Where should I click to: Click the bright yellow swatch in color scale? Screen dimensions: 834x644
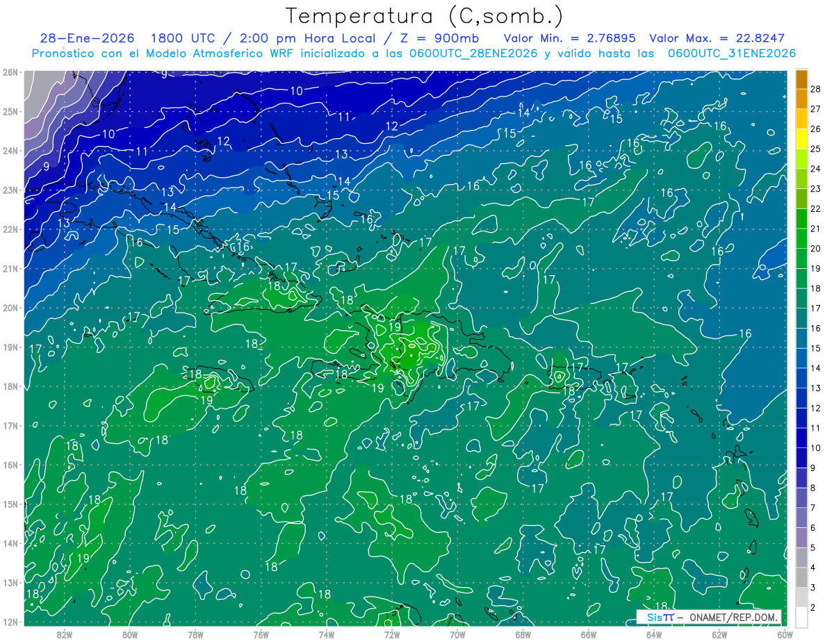(x=801, y=139)
